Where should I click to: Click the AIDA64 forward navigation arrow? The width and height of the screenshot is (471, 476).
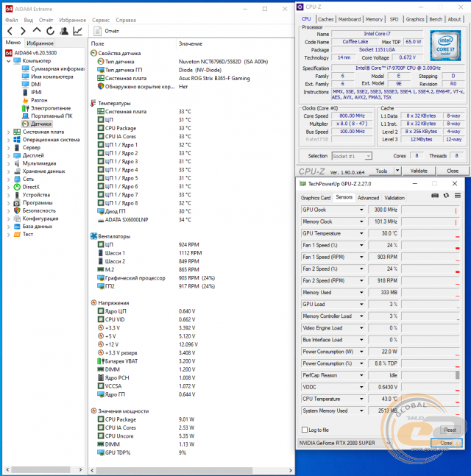[23, 31]
